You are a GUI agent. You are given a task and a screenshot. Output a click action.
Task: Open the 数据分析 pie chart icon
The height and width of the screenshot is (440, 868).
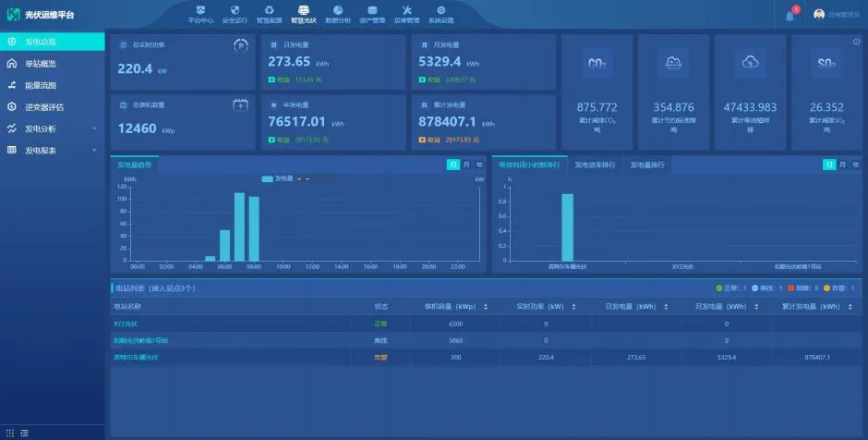(338, 10)
